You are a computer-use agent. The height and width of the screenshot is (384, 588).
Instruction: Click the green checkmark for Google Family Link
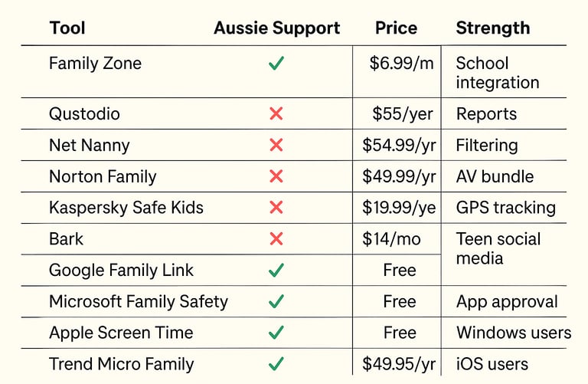tap(276, 270)
